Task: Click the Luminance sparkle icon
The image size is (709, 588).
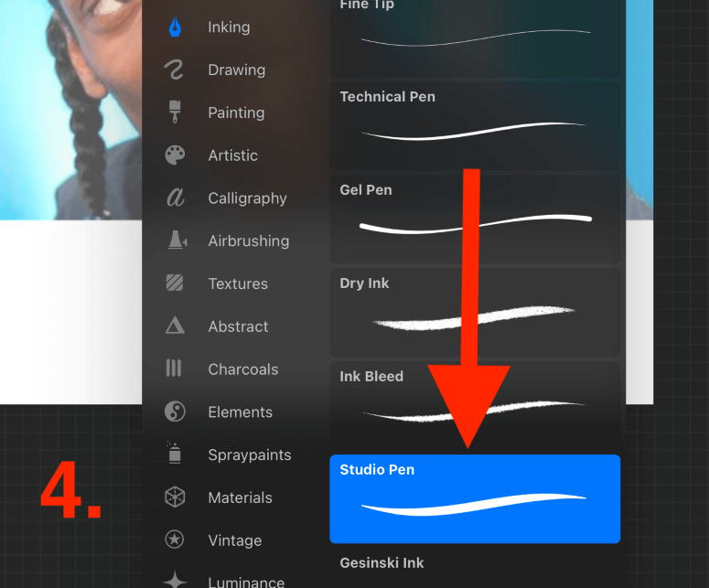Action: (175, 580)
